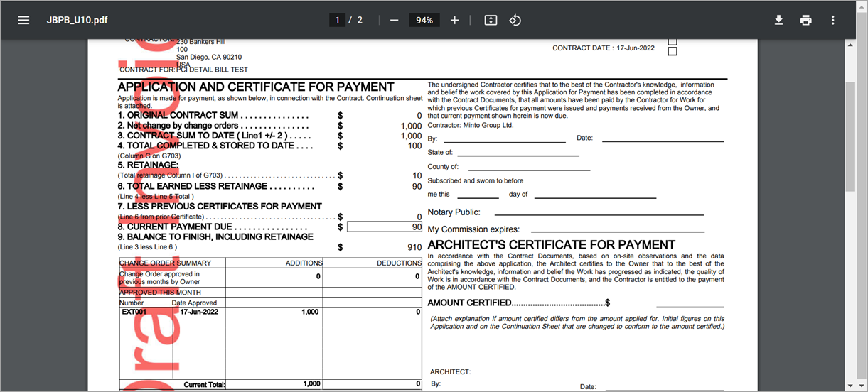Open the more actions menu
The image size is (868, 392).
(x=832, y=20)
